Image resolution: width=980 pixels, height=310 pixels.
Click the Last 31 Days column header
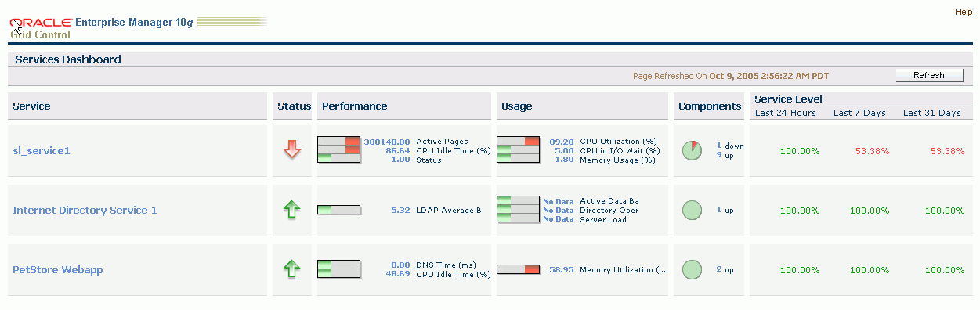click(931, 113)
